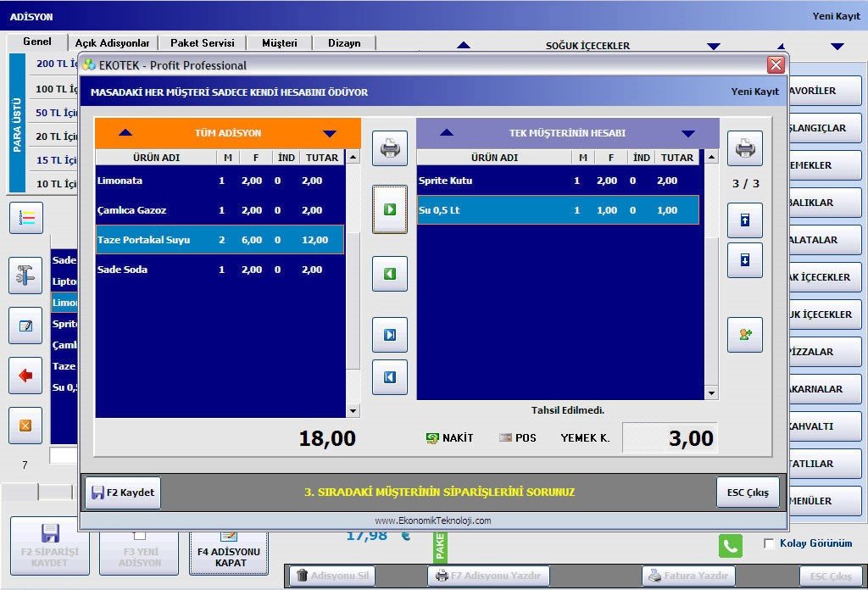Select NAKİT payment option
The height and width of the screenshot is (590, 868).
click(x=449, y=438)
